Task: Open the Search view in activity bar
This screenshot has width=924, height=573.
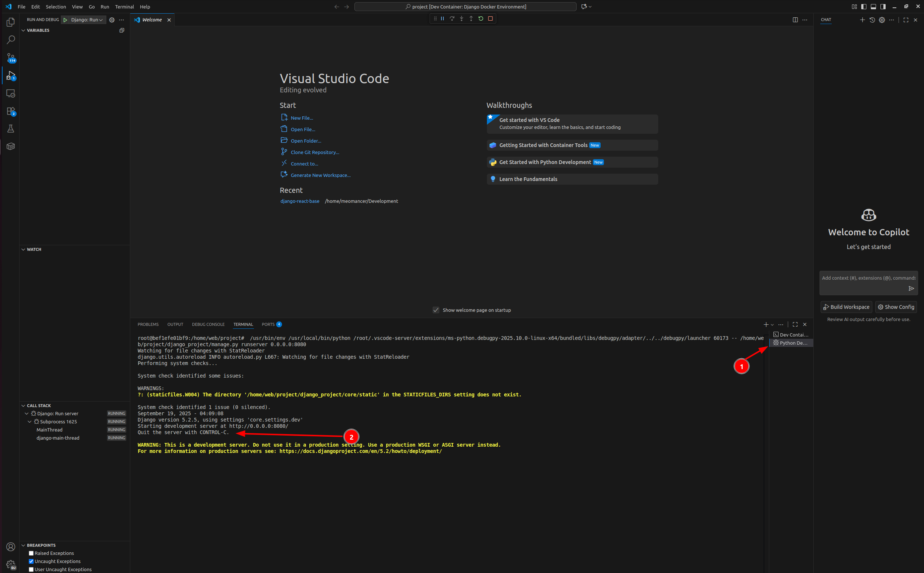Action: tap(11, 40)
